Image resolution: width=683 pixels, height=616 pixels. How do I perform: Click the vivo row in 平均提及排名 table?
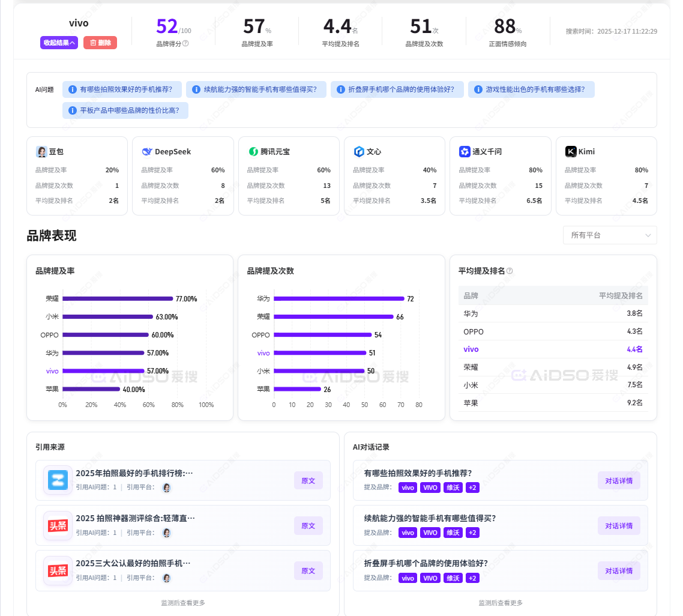(552, 349)
